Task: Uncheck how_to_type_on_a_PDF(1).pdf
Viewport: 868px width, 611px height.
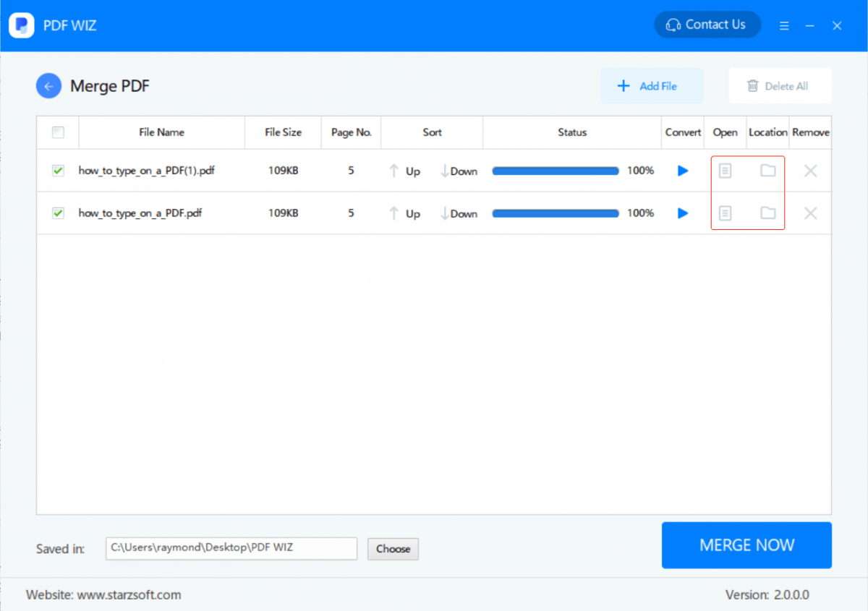Action: 58,171
